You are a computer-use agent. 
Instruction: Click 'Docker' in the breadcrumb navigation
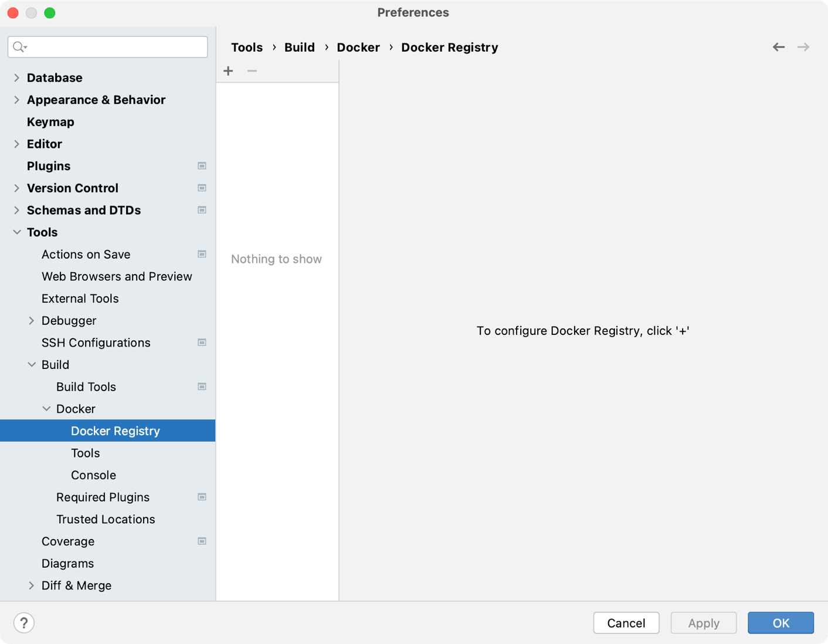click(x=358, y=47)
